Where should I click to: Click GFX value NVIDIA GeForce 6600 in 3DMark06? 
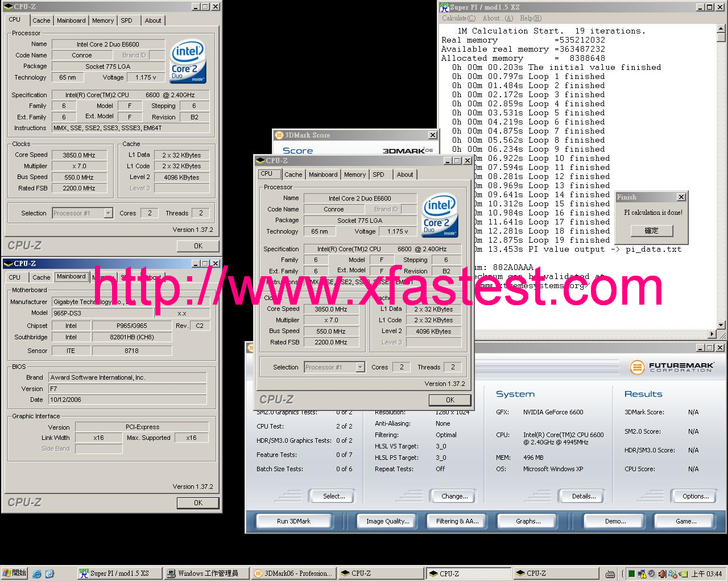coord(553,412)
